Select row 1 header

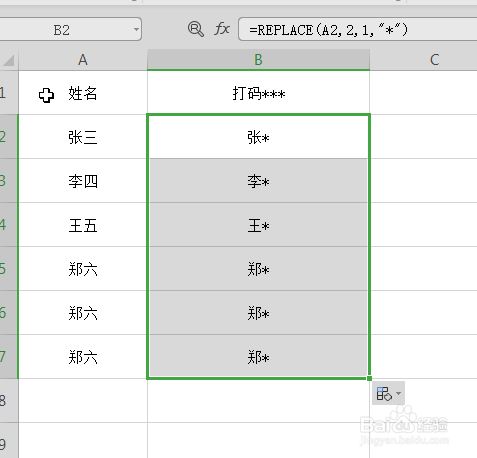pos(9,93)
